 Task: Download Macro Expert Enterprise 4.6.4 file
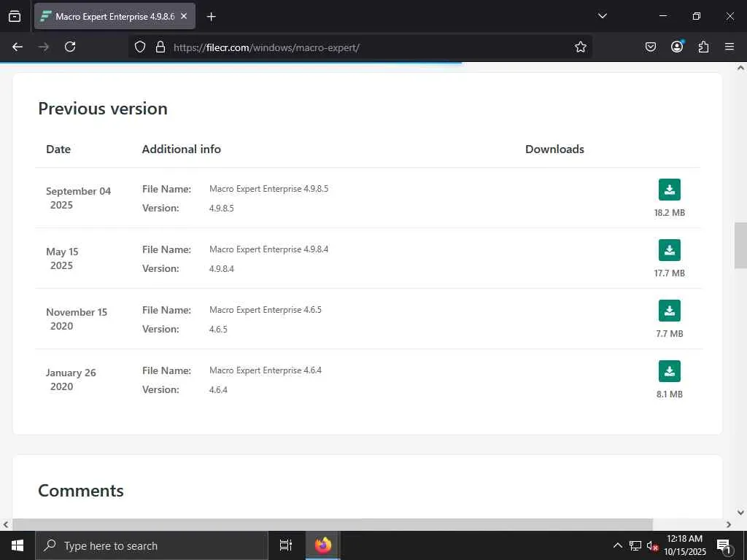pyautogui.click(x=670, y=371)
